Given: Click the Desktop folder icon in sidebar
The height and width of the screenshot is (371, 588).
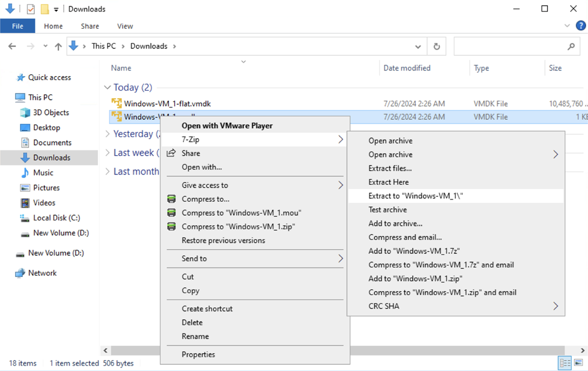Looking at the screenshot, I should coord(25,128).
